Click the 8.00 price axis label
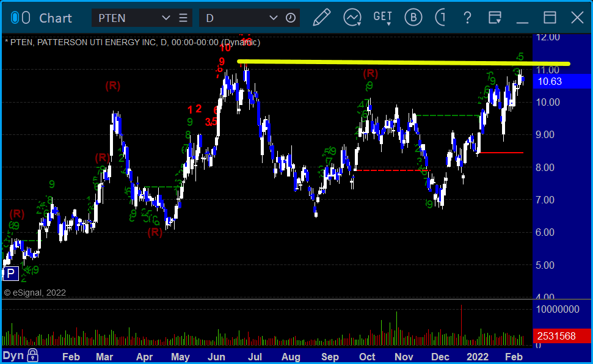 (545, 167)
